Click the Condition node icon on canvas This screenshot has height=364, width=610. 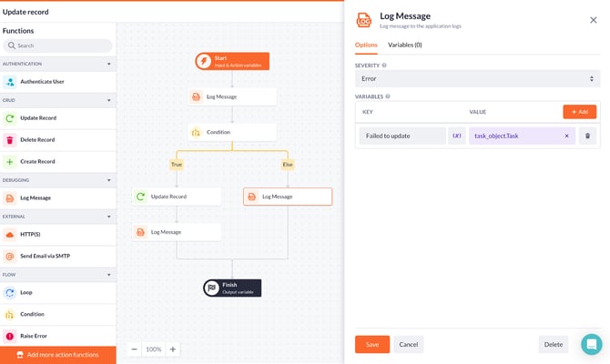[196, 132]
